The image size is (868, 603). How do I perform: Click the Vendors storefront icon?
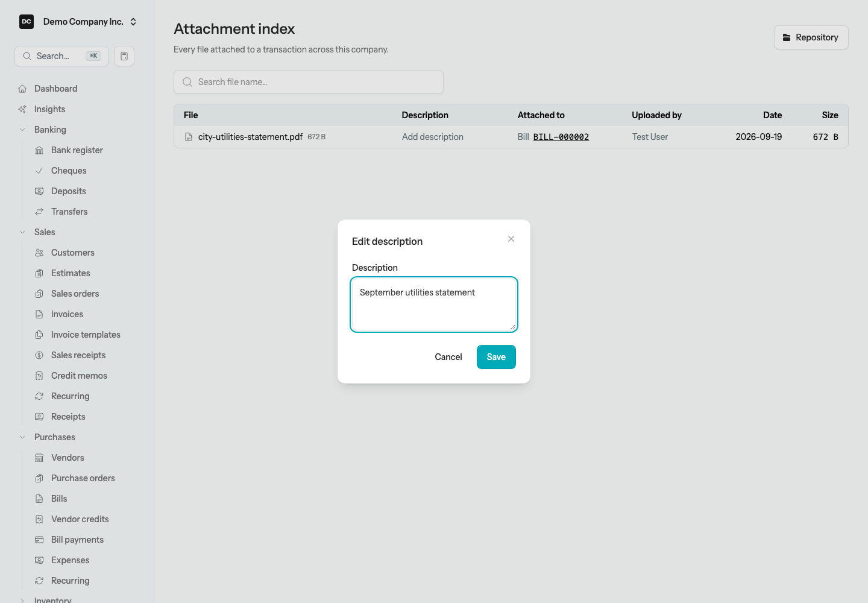[x=39, y=458]
